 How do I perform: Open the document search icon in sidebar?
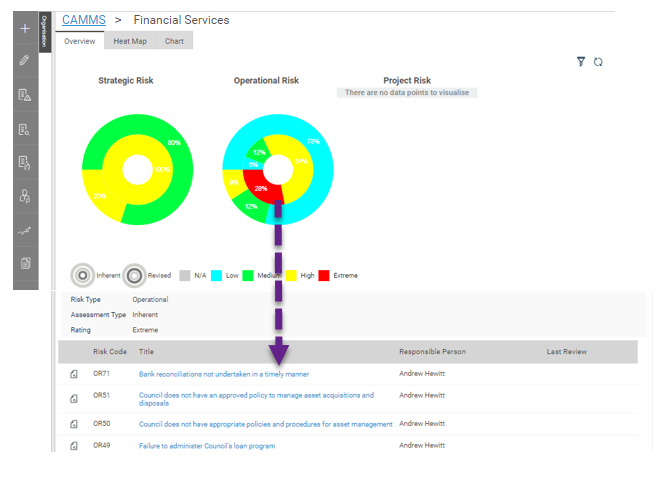pyautogui.click(x=24, y=129)
